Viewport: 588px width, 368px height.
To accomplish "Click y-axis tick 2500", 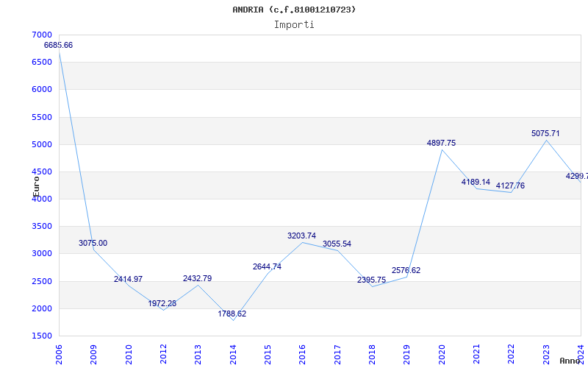I will click(42, 281).
